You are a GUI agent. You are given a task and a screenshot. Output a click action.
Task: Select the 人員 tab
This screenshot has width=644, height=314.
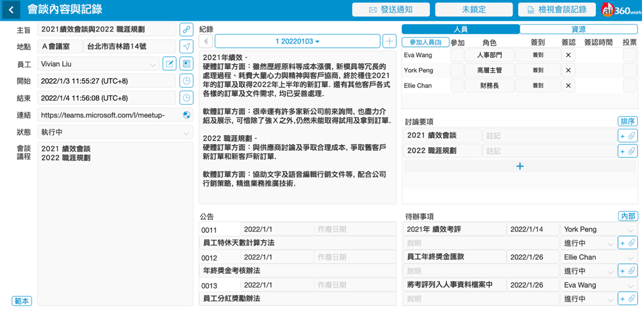(460, 29)
